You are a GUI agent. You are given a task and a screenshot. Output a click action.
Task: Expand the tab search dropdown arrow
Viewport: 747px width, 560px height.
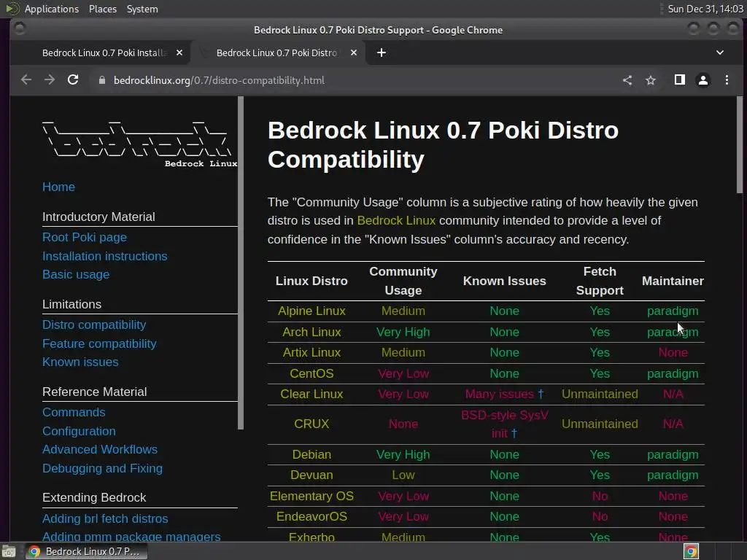pos(720,52)
